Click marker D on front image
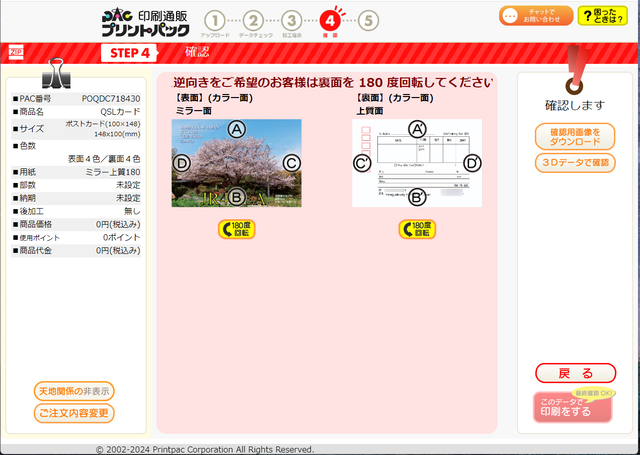Image resolution: width=640 pixels, height=455 pixels. (182, 163)
